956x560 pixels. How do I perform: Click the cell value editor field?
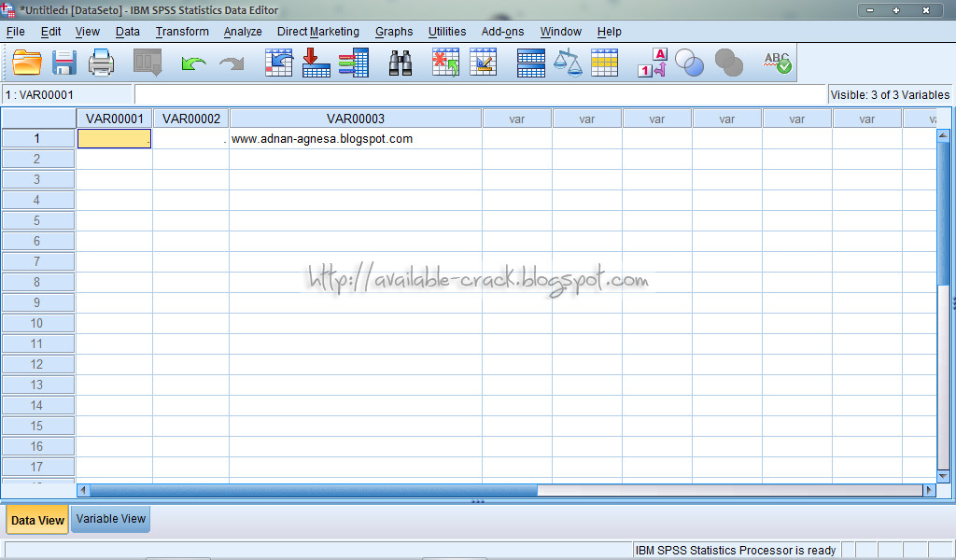coord(480,94)
